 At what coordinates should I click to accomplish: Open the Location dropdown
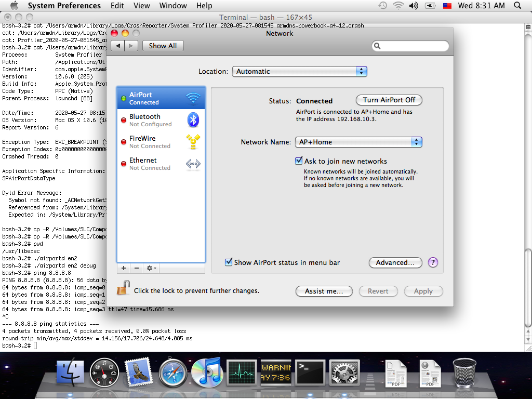tap(300, 71)
